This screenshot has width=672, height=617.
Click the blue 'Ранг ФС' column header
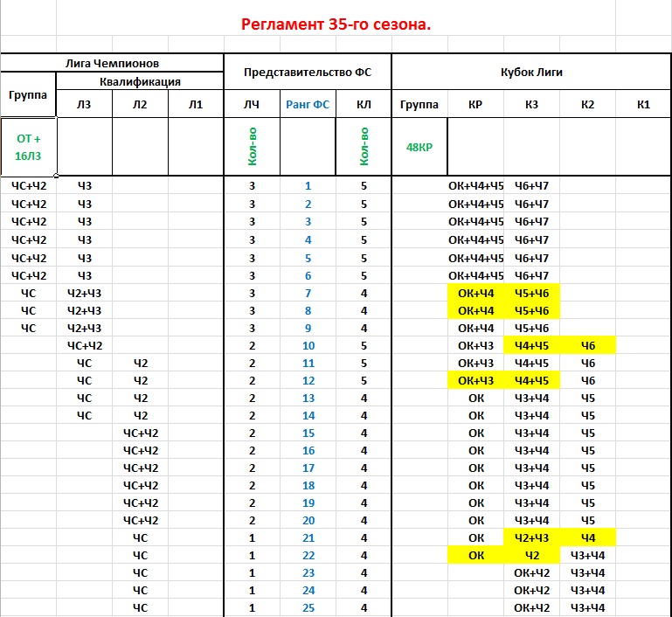click(x=308, y=105)
